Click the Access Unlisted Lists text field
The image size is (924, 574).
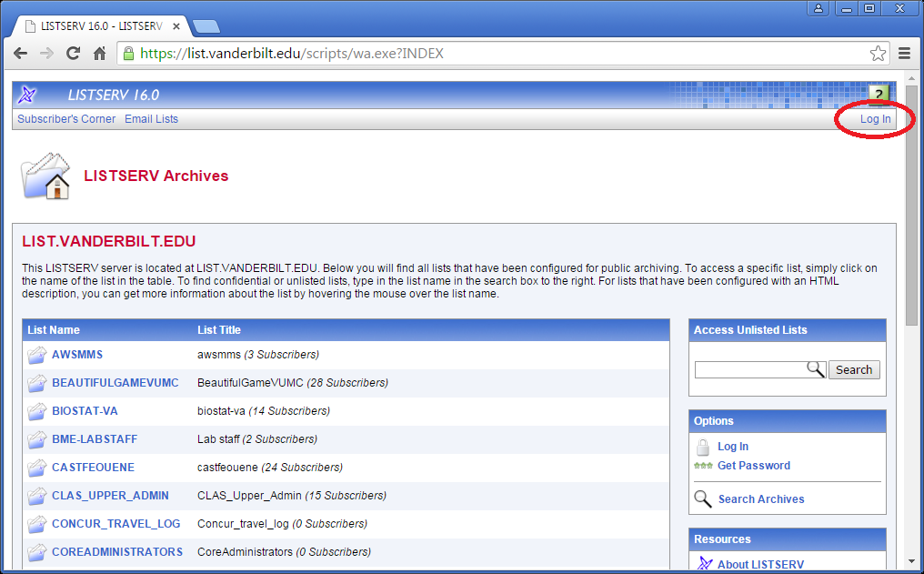(750, 369)
